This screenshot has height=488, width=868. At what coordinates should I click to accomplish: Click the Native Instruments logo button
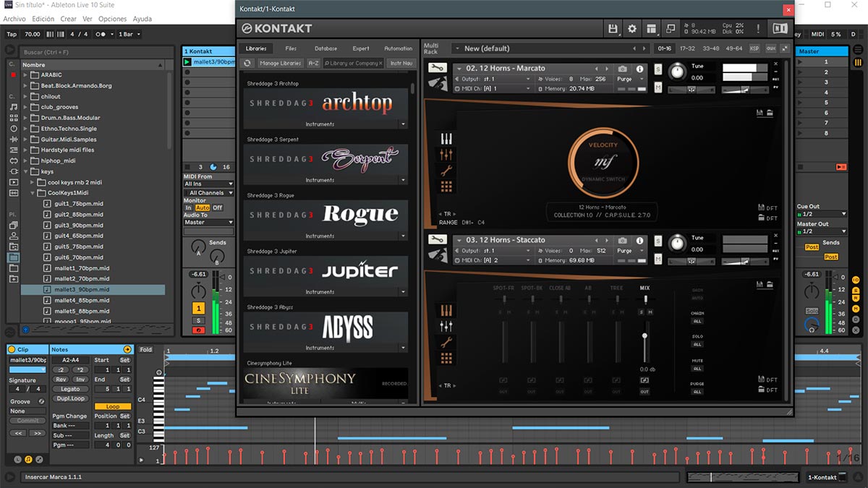click(780, 29)
